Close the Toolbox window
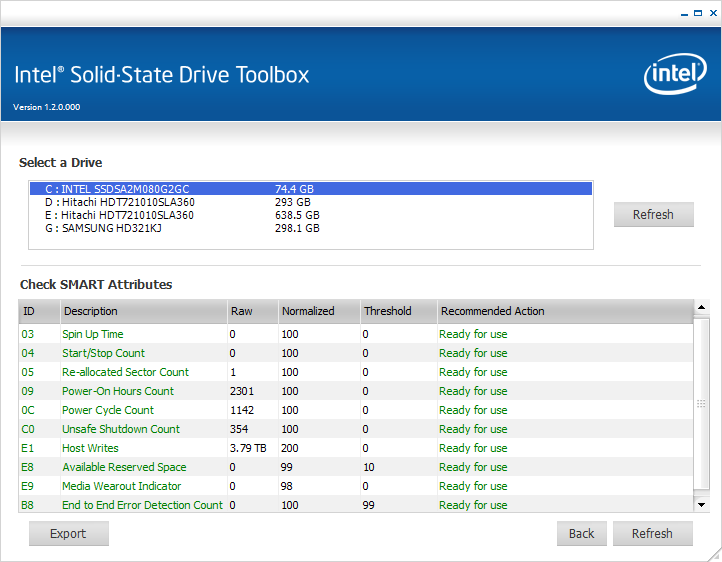722x562 pixels. pos(713,13)
